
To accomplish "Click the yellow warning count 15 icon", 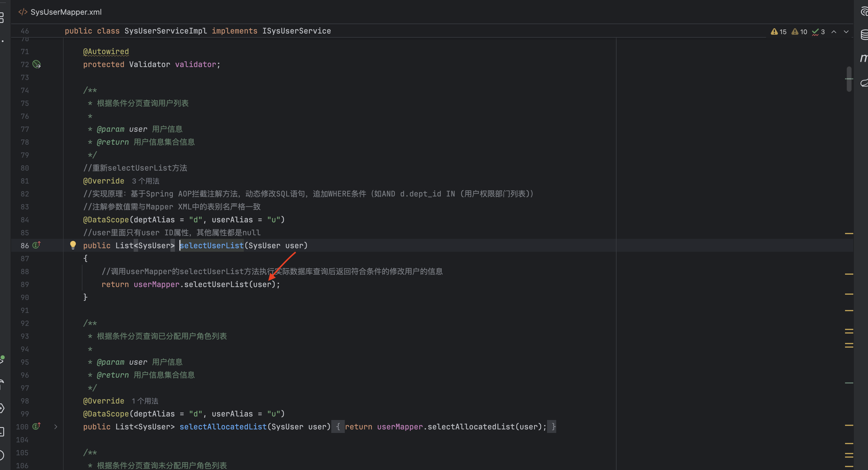I will pos(778,32).
